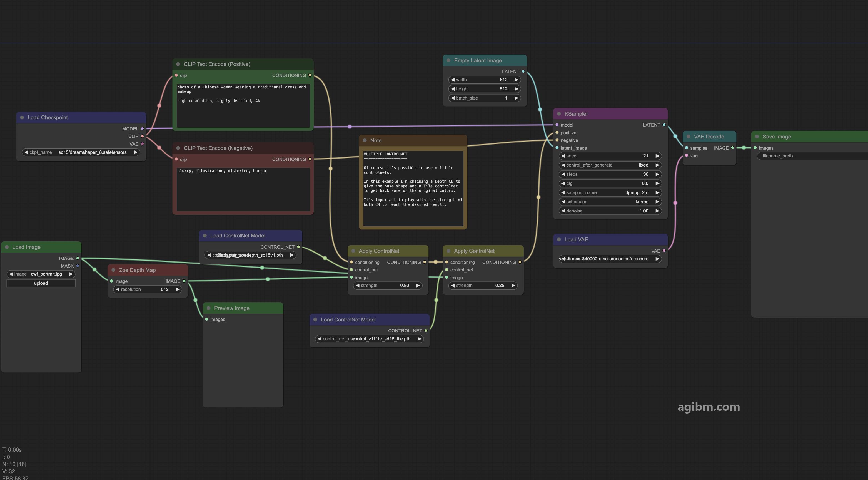Click the upload button in Load Image

[x=41, y=283]
